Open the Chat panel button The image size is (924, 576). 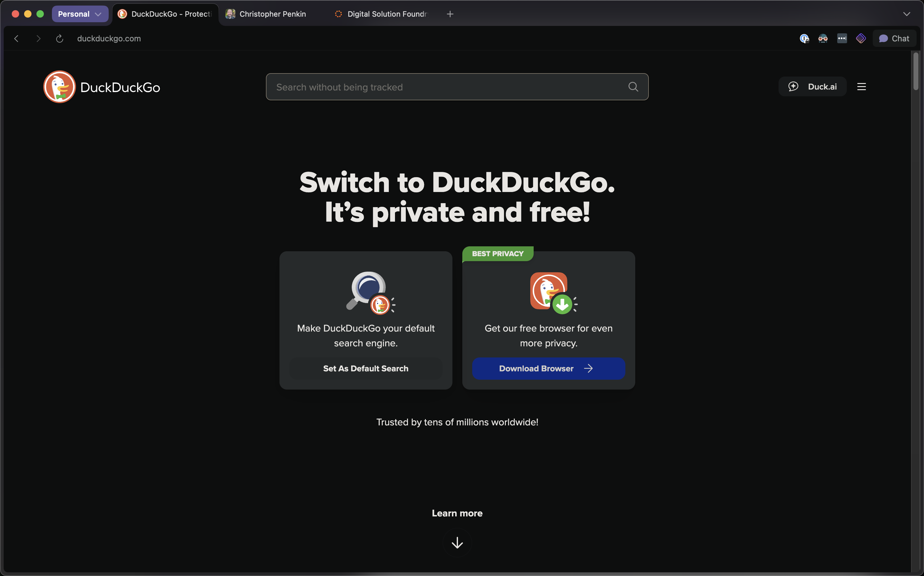coord(894,39)
